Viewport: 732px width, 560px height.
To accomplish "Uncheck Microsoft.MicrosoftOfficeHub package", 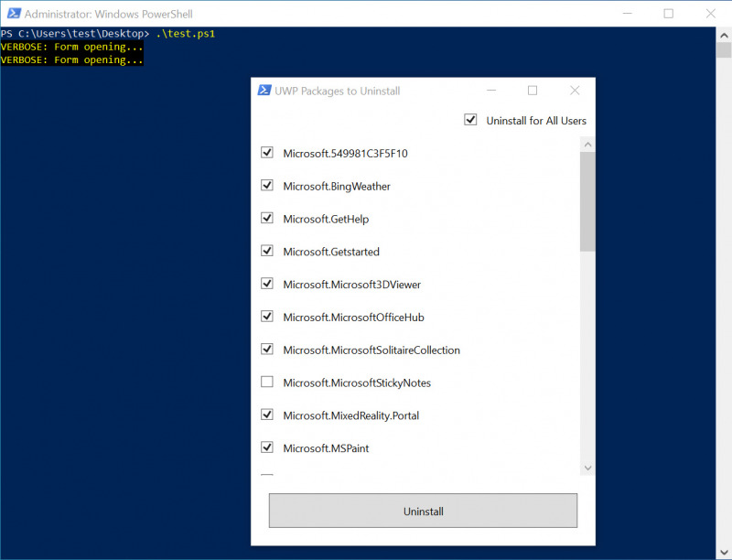I will [267, 317].
